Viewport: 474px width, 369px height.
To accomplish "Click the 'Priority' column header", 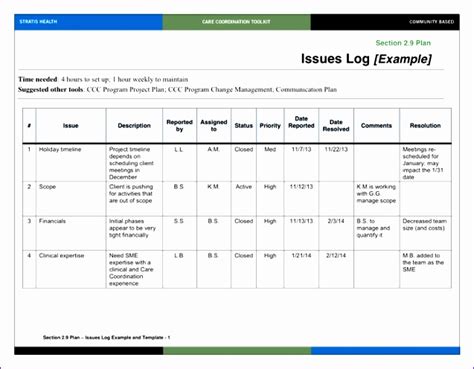I will coord(270,126).
